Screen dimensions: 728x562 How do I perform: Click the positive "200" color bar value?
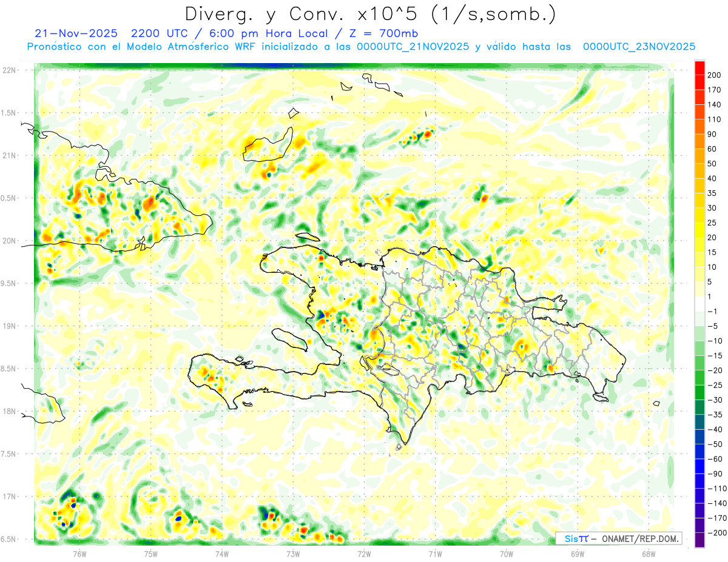[x=715, y=76]
